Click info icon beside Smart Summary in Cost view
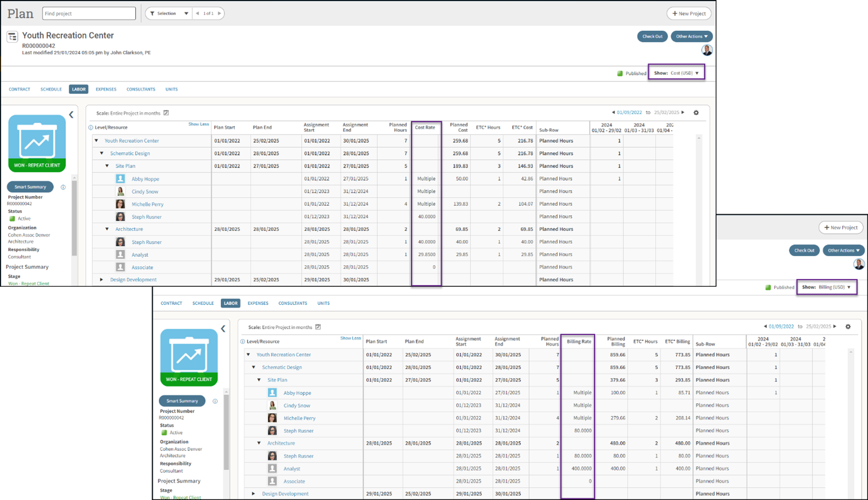This screenshot has width=868, height=500. (x=63, y=187)
